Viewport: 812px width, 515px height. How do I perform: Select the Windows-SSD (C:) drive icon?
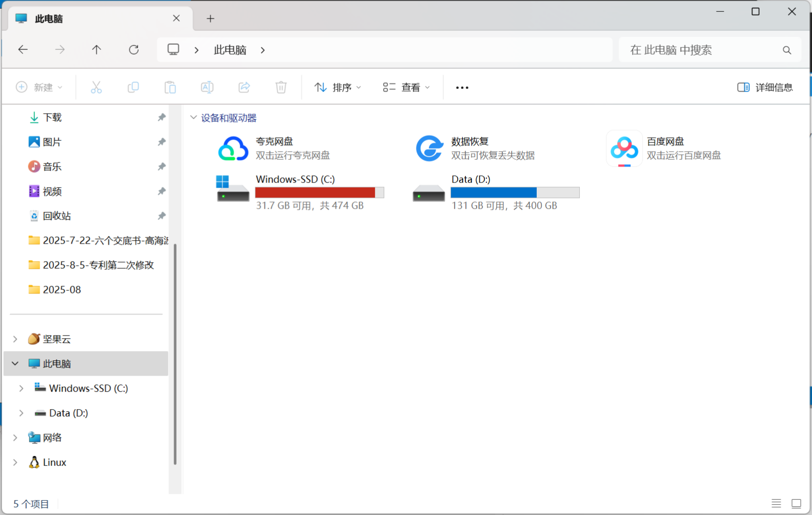click(233, 188)
